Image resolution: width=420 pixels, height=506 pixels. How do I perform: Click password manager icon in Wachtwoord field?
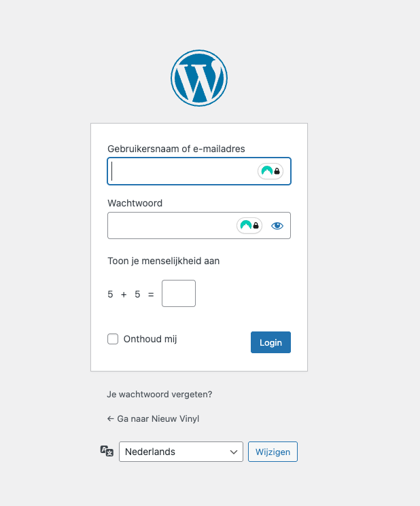pyautogui.click(x=249, y=225)
